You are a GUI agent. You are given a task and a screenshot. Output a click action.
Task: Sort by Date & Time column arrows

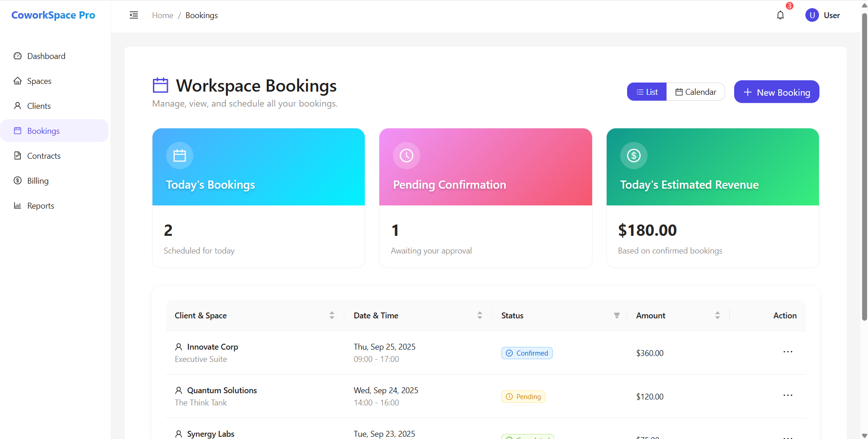click(x=480, y=316)
